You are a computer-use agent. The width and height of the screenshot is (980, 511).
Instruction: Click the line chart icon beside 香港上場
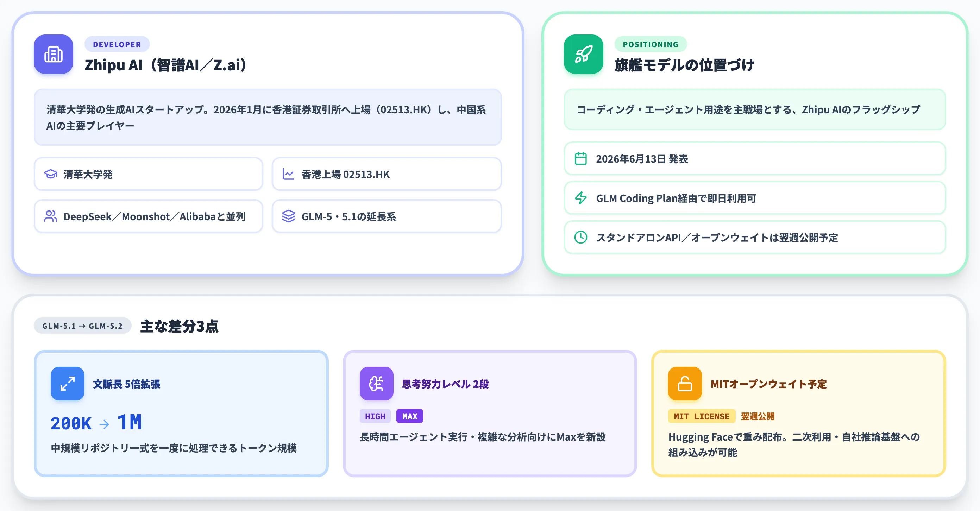[x=288, y=174]
